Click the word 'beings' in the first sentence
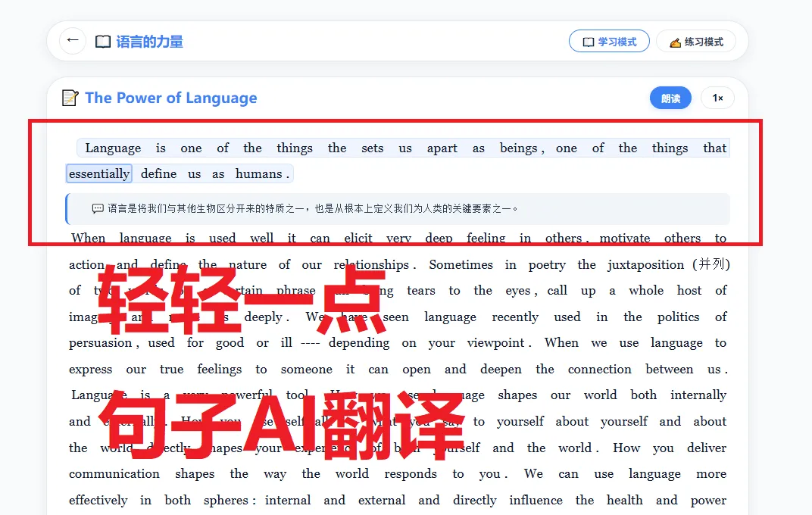This screenshot has height=515, width=812. click(518, 148)
